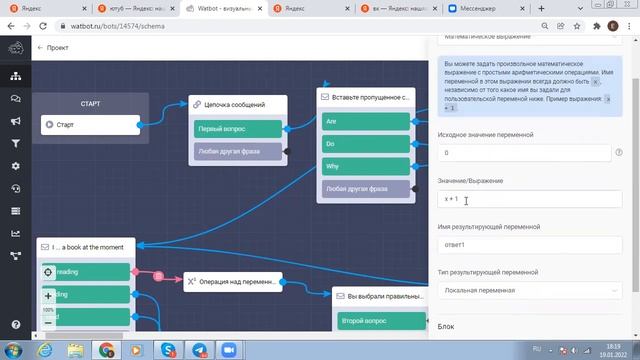This screenshot has height=360, width=640.
Task: Click help icon next to initial value field
Action: tap(619, 153)
